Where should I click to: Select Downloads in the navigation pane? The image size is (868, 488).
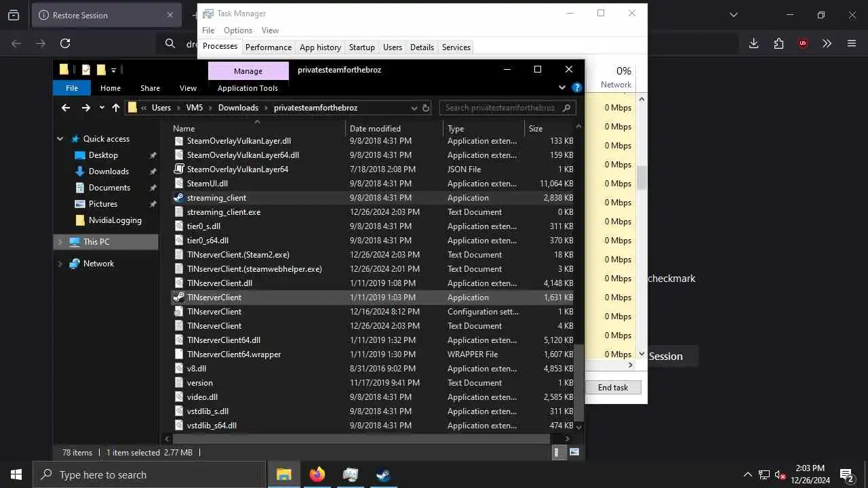[x=108, y=171]
